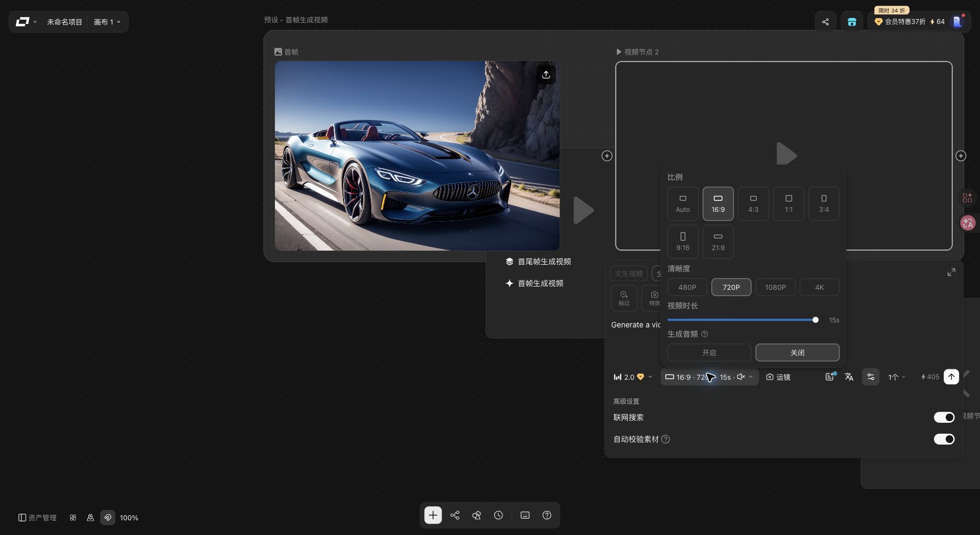Click the pink translate badge on right edge
This screenshot has height=535, width=980.
pyautogui.click(x=968, y=222)
